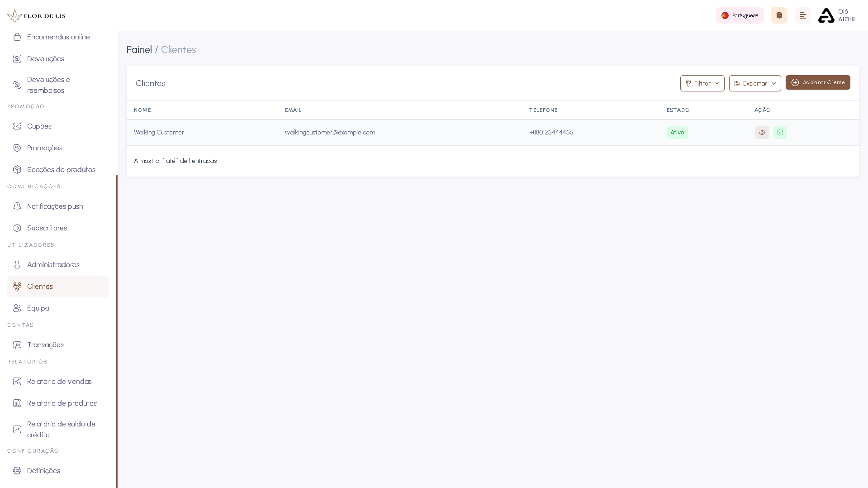Open Notificações push from the sidebar
The width and height of the screenshot is (868, 488).
pos(55,206)
